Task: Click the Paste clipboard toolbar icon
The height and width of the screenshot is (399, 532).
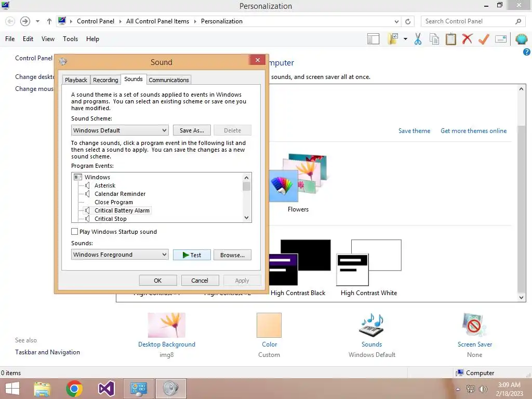Action: coord(450,39)
